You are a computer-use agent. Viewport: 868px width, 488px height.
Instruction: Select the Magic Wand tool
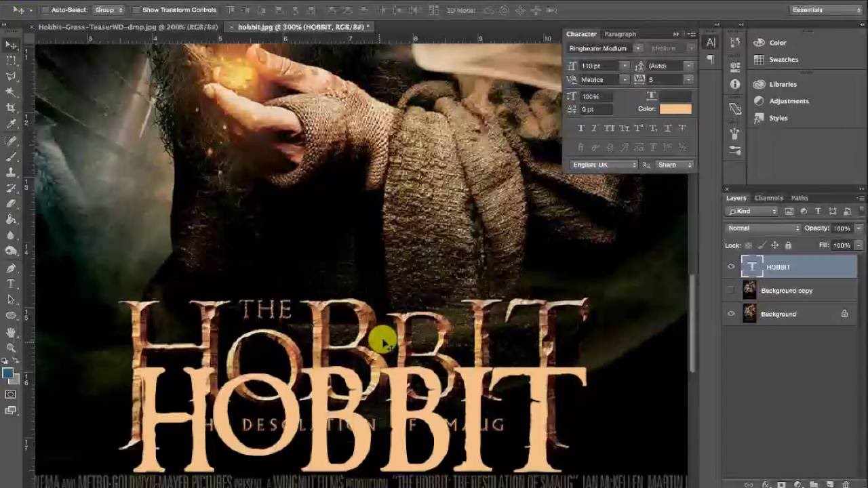(x=11, y=91)
